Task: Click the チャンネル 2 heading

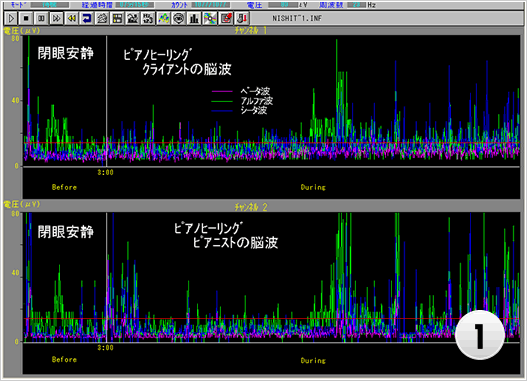Action: click(x=251, y=207)
